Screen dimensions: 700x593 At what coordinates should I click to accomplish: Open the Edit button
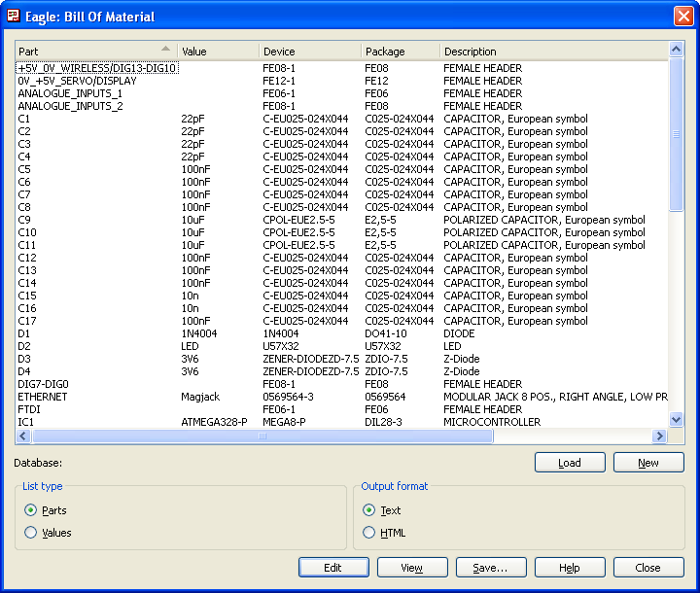[x=333, y=568]
